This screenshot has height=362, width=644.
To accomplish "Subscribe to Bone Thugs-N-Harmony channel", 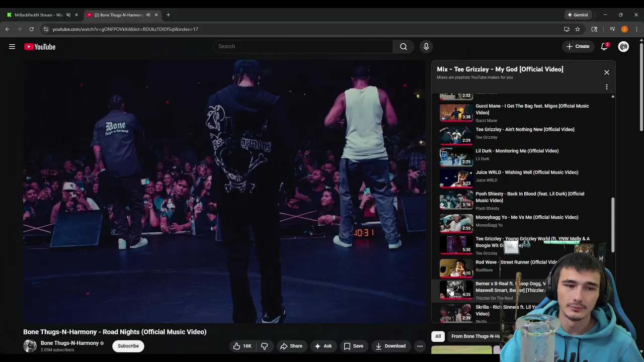I will [128, 346].
